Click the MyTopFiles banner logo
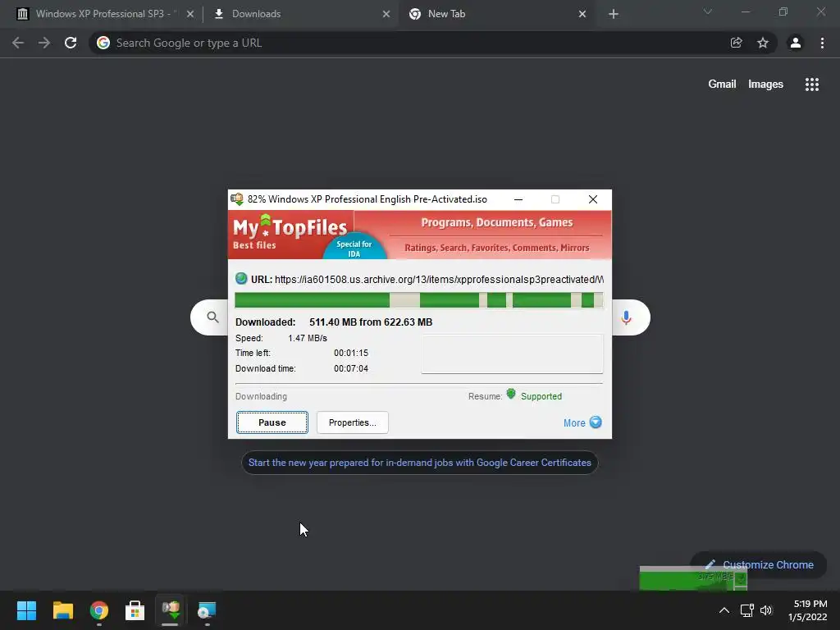The width and height of the screenshot is (840, 630). (x=290, y=232)
